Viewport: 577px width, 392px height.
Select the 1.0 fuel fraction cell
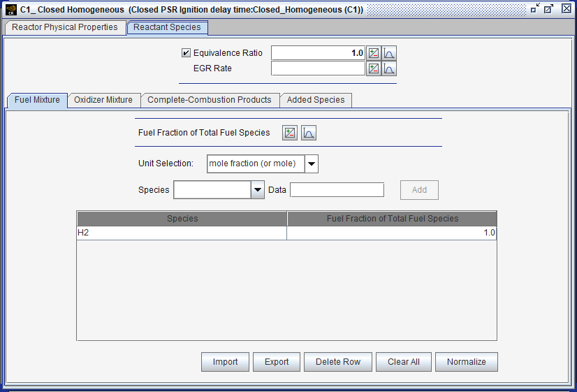[x=391, y=233]
